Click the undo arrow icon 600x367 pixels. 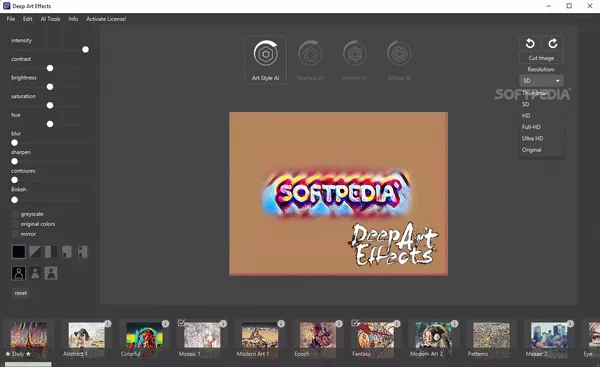pyautogui.click(x=530, y=43)
